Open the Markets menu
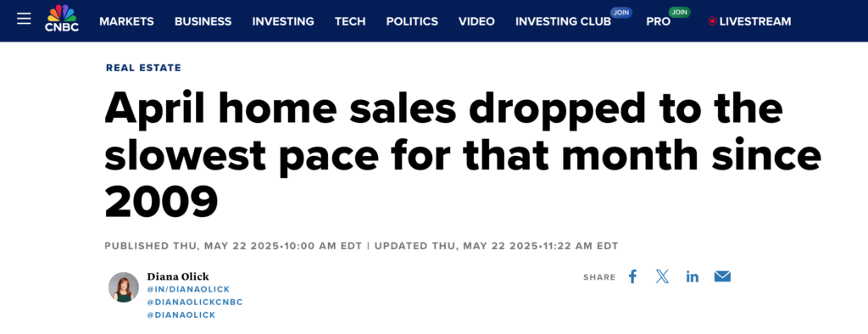 tap(127, 21)
